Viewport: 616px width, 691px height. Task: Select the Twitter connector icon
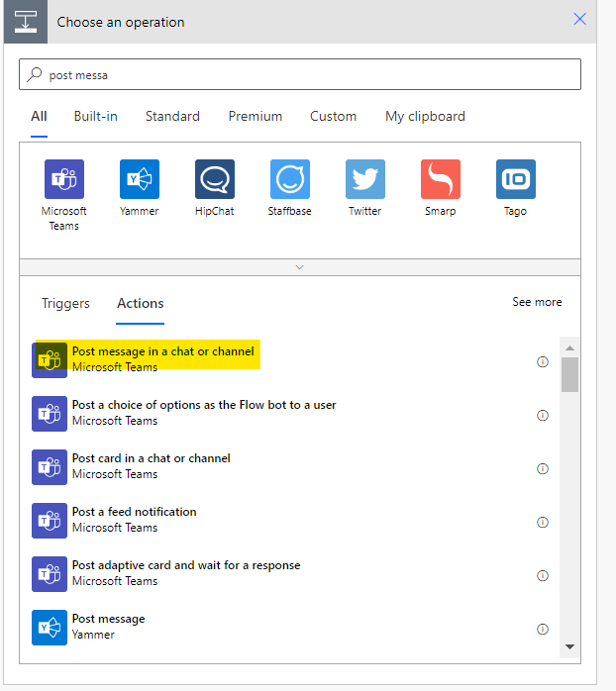(365, 179)
